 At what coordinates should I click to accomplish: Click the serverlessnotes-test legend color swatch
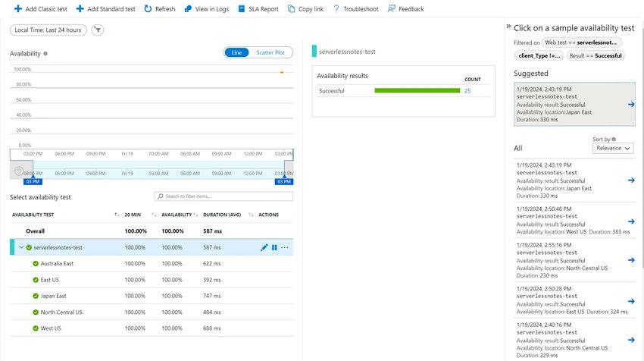(x=314, y=52)
